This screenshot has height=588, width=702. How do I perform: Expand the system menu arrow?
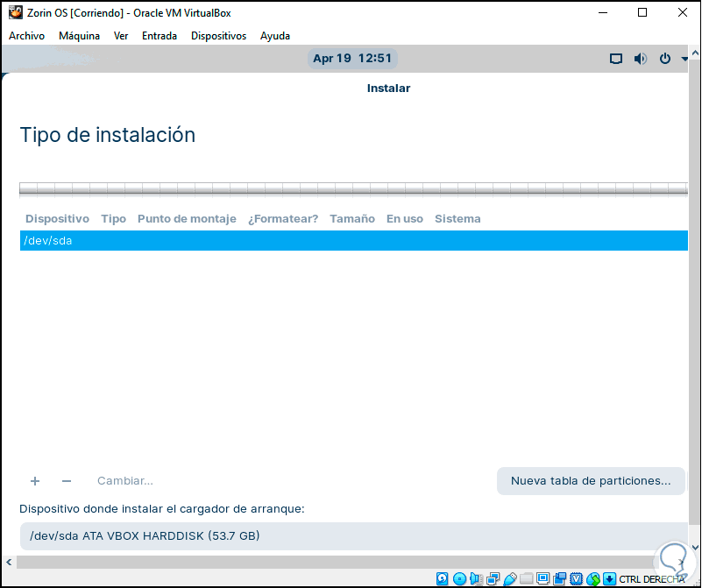tap(684, 59)
